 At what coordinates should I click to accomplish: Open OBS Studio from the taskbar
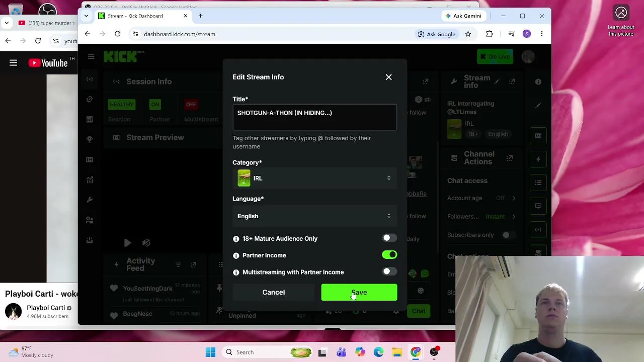pyautogui.click(x=434, y=352)
